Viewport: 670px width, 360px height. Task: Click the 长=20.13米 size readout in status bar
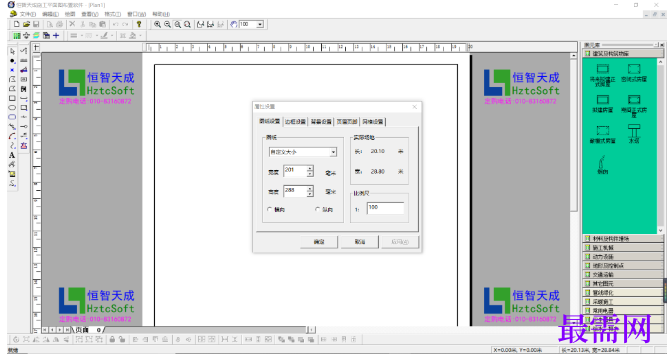coord(592,350)
